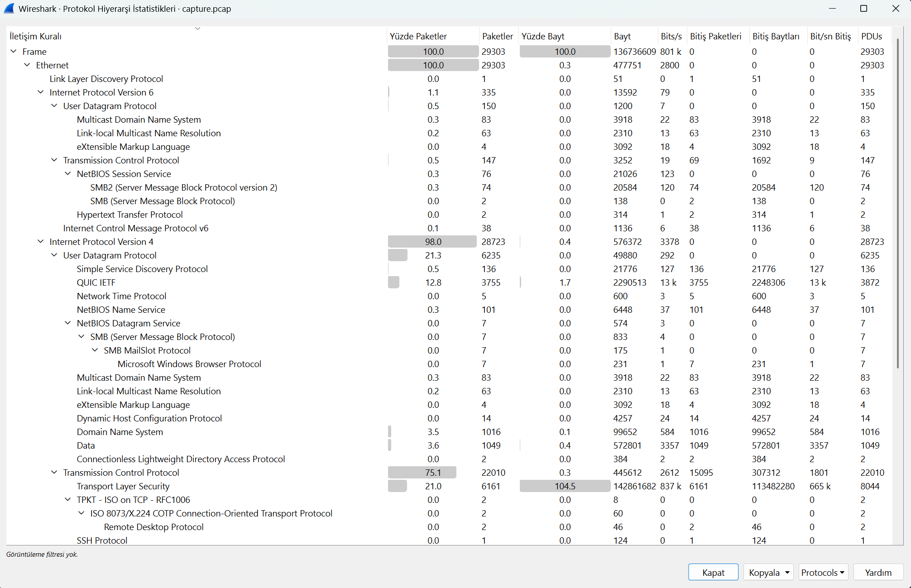Open the Kopyala dropdown button

[x=768, y=572]
